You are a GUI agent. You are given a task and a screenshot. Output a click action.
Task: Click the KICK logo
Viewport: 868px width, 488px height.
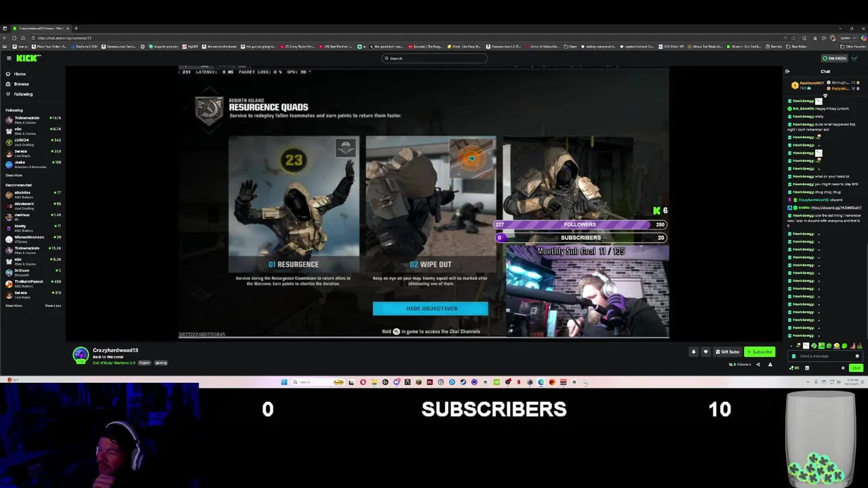(27, 58)
